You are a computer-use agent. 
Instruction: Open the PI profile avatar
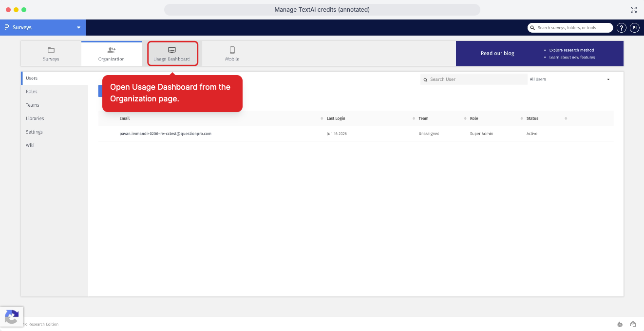click(634, 28)
